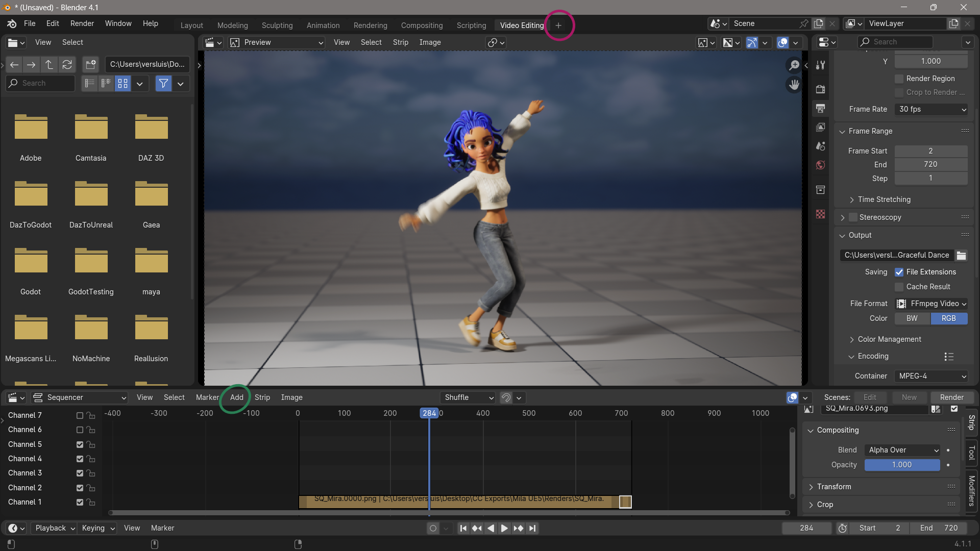Open the Add menu in the sequencer

[236, 397]
